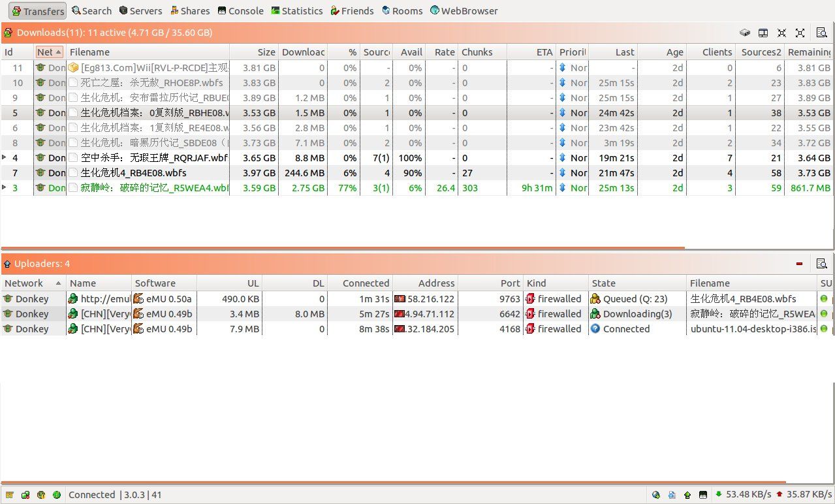This screenshot has width=835, height=504.
Task: Click the Filename column header in Downloads
Action: [x=148, y=52]
